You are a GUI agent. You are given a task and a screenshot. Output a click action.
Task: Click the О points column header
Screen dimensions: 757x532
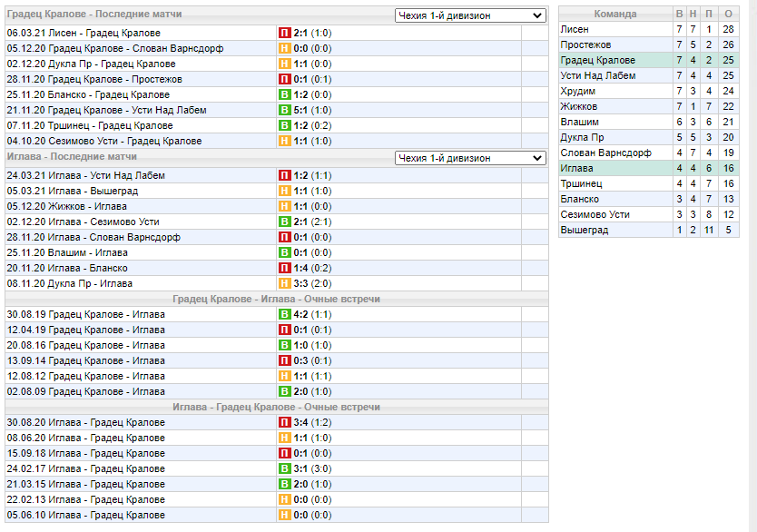[729, 14]
